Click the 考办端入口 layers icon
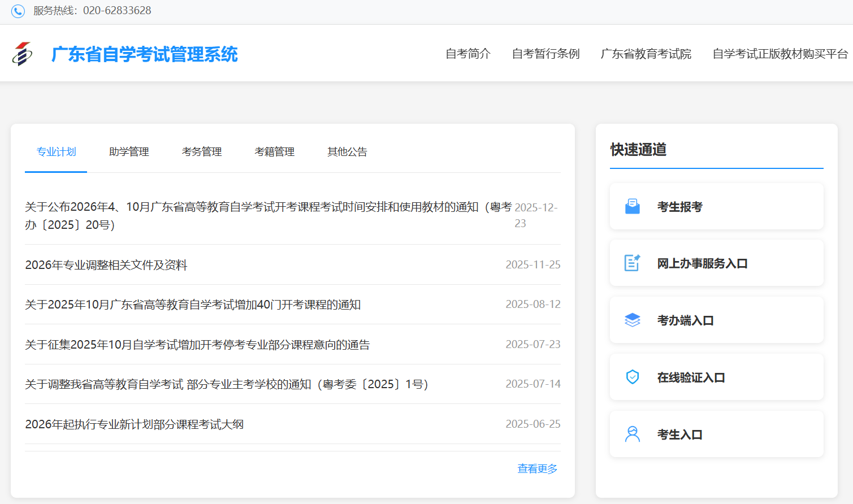853x504 pixels. point(631,320)
